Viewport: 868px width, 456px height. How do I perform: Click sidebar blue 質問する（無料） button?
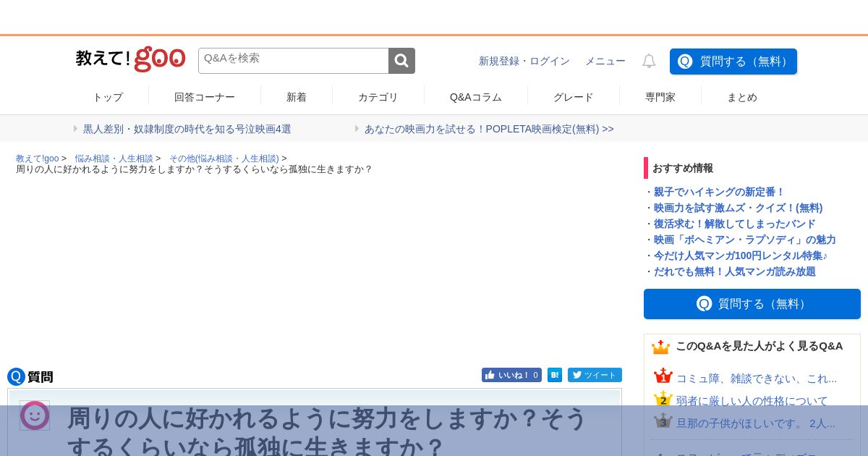pos(752,304)
